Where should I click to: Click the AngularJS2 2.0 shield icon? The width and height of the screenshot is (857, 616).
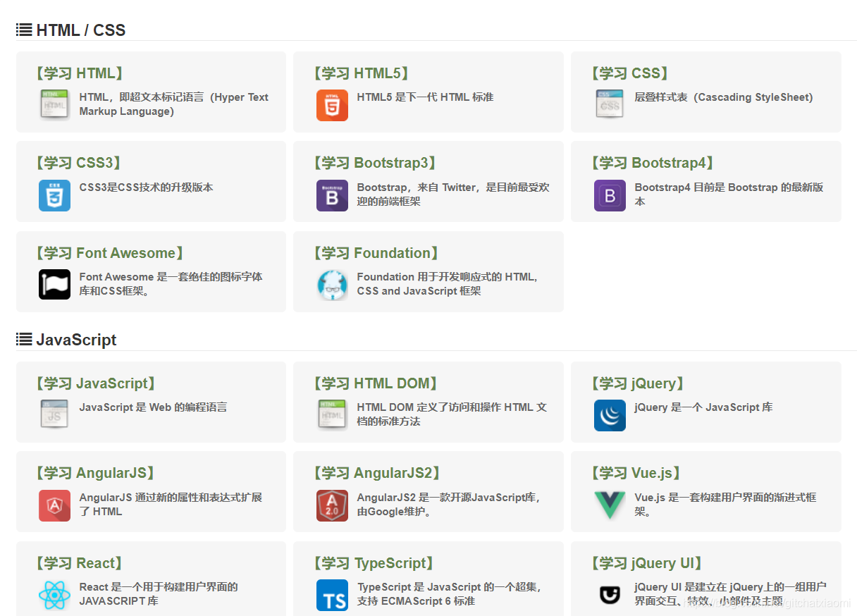pyautogui.click(x=332, y=505)
